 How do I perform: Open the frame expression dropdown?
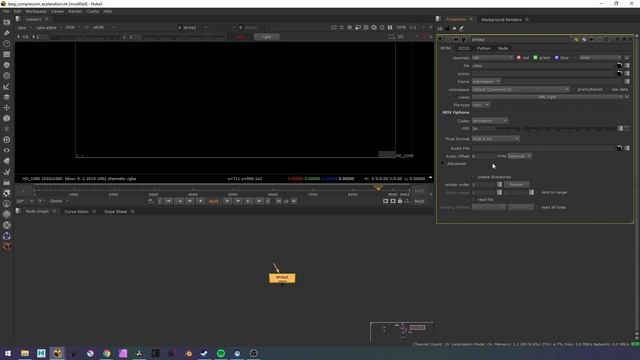pyautogui.click(x=486, y=81)
